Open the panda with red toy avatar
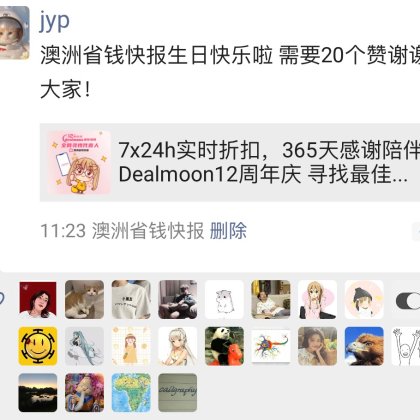Screen dimensions: 420x420 (x=224, y=346)
